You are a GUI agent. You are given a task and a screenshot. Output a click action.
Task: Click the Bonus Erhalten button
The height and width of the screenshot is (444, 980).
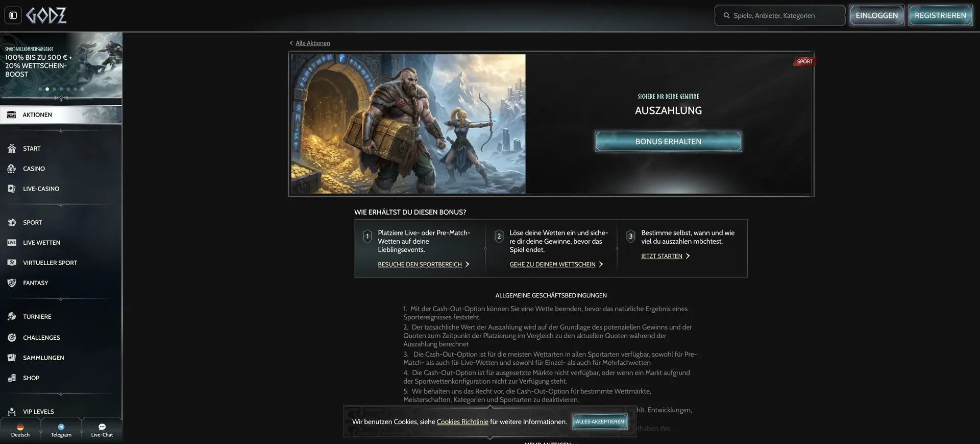(x=668, y=142)
